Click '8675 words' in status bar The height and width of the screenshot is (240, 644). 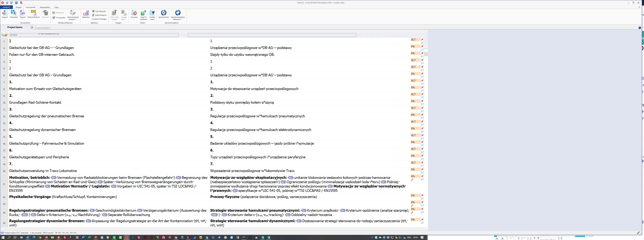click(x=48, y=233)
